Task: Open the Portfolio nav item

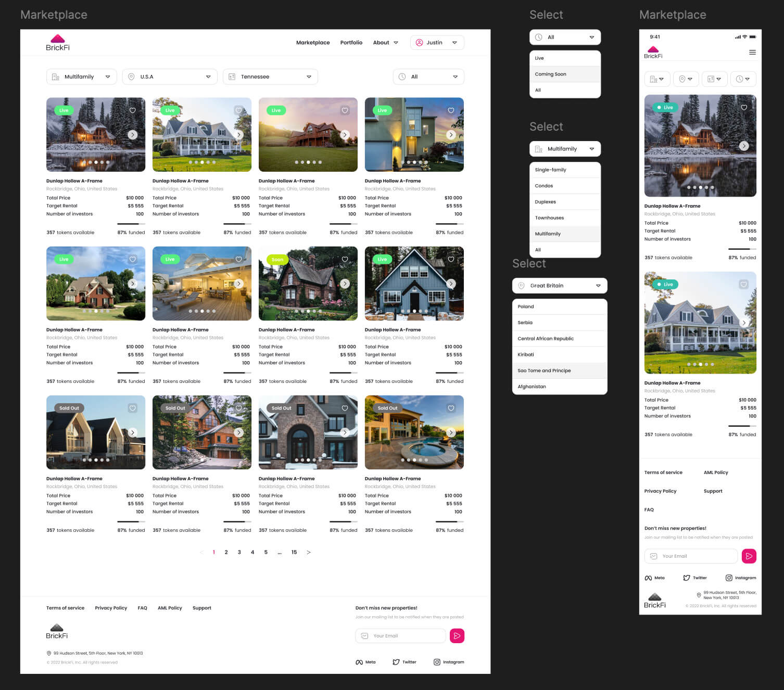Action: click(x=351, y=43)
